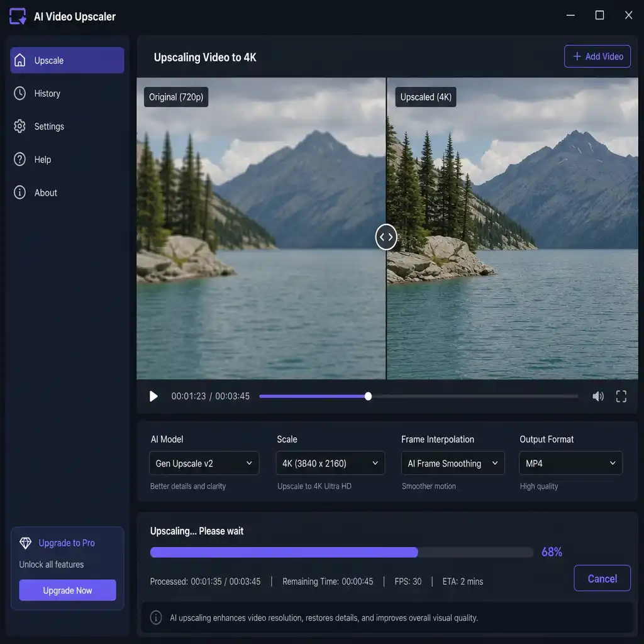The height and width of the screenshot is (644, 644).
Task: Click the Add Video button
Action: pyautogui.click(x=597, y=56)
